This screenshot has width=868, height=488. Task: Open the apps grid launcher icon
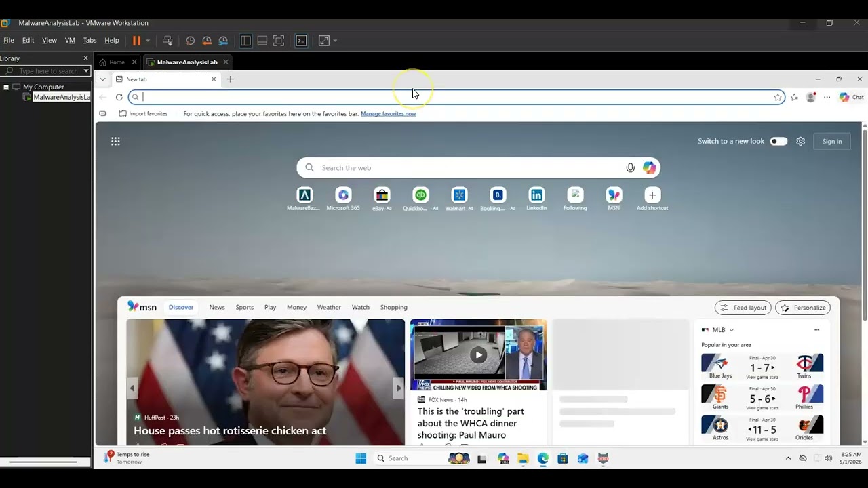115,141
